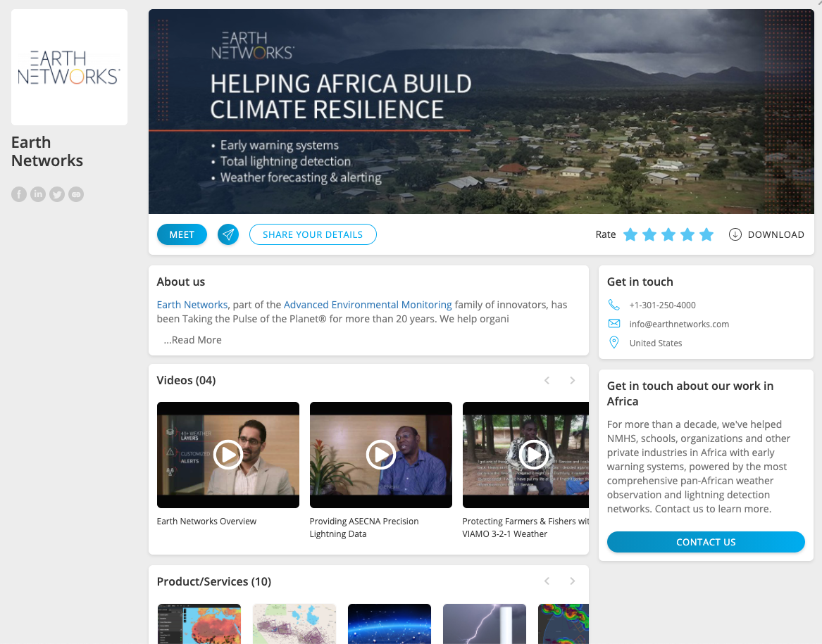The width and height of the screenshot is (822, 644).
Task: Rate with the first star
Action: click(x=630, y=234)
